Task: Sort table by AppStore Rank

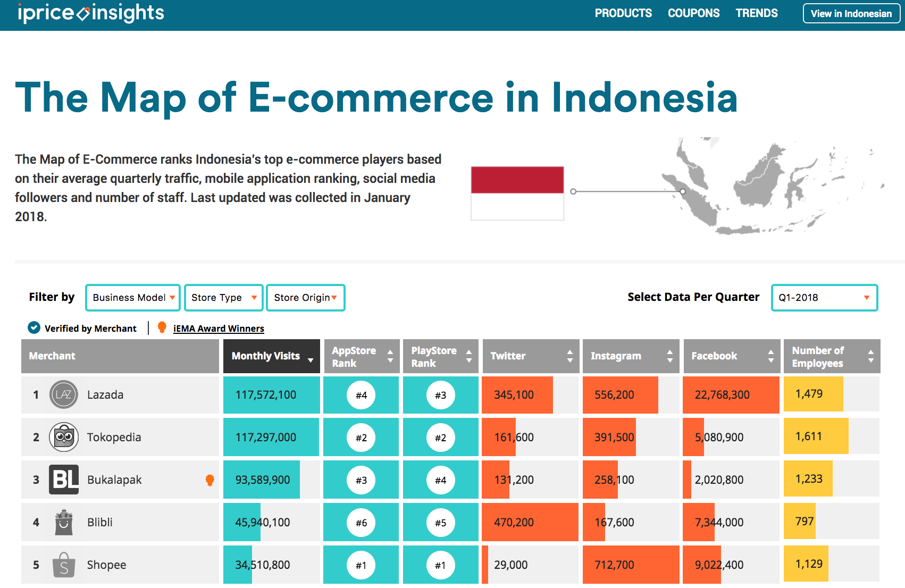Action: tap(361, 356)
